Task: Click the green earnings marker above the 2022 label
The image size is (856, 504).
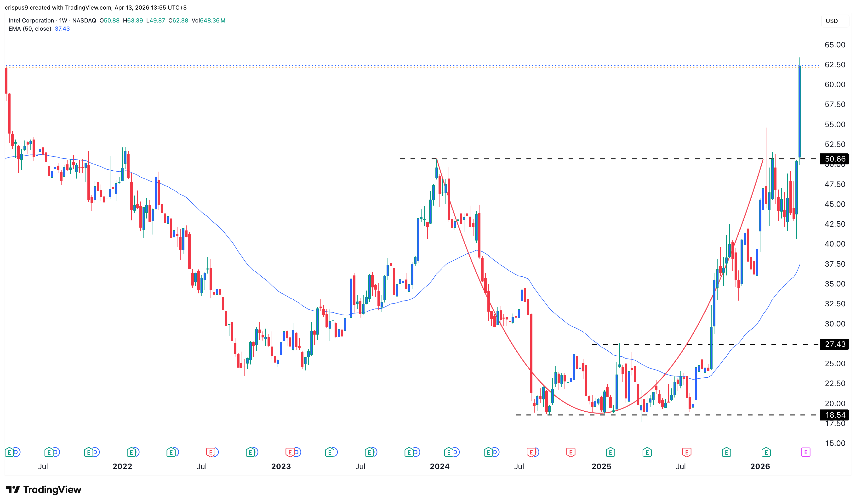Action: click(x=131, y=452)
